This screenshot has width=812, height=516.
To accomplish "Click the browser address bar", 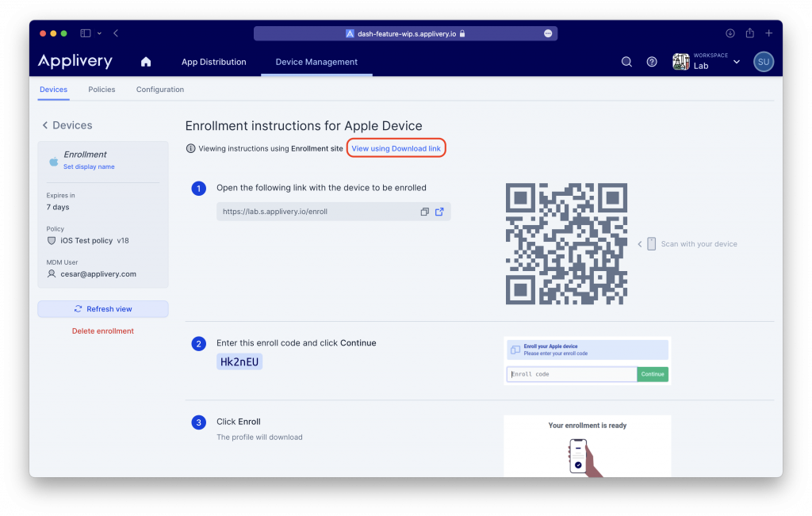I will [x=405, y=33].
